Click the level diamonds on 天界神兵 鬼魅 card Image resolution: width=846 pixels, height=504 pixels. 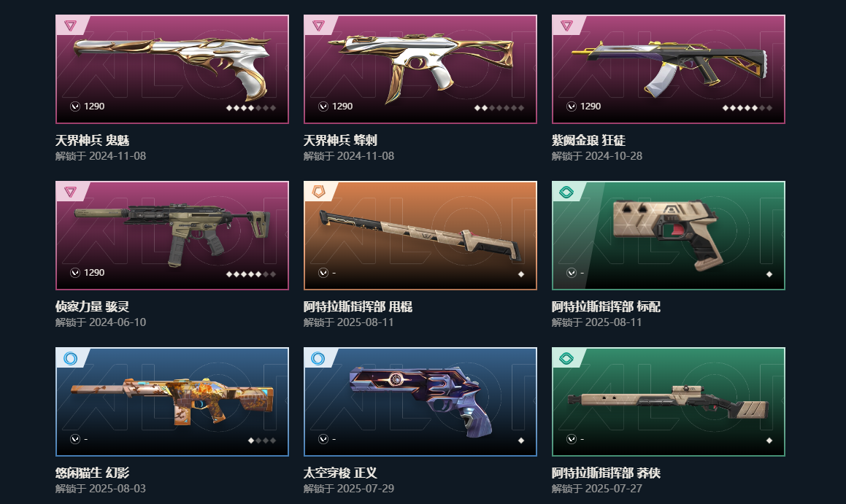[251, 108]
